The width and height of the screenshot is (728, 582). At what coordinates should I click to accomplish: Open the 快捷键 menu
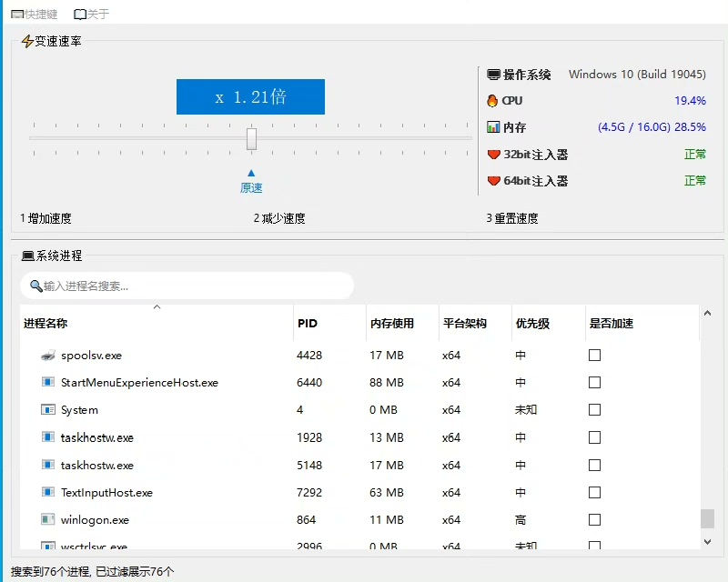35,15
